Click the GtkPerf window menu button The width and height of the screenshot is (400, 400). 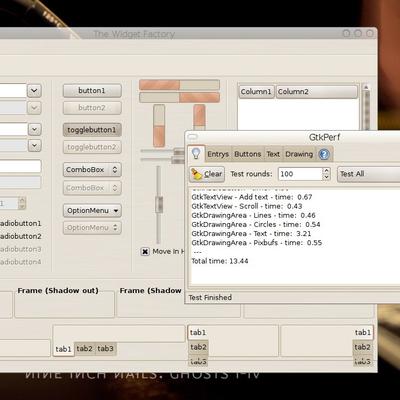pyautogui.click(x=193, y=136)
